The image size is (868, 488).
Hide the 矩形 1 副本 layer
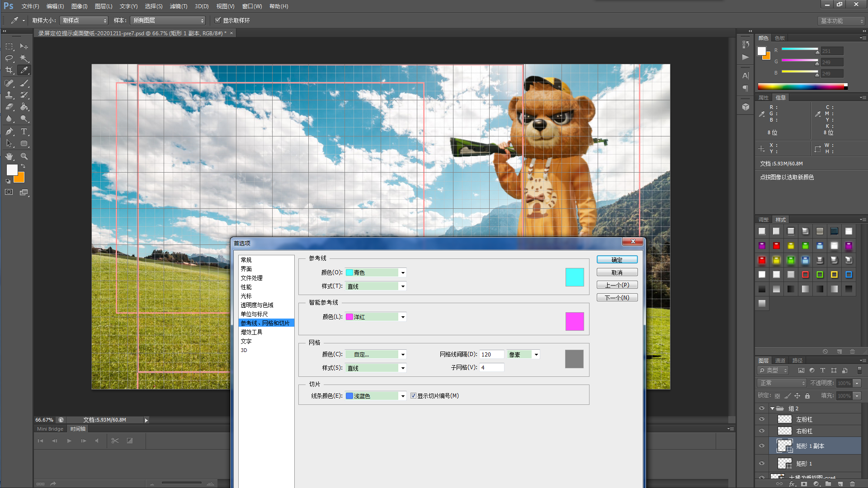pos(762,446)
